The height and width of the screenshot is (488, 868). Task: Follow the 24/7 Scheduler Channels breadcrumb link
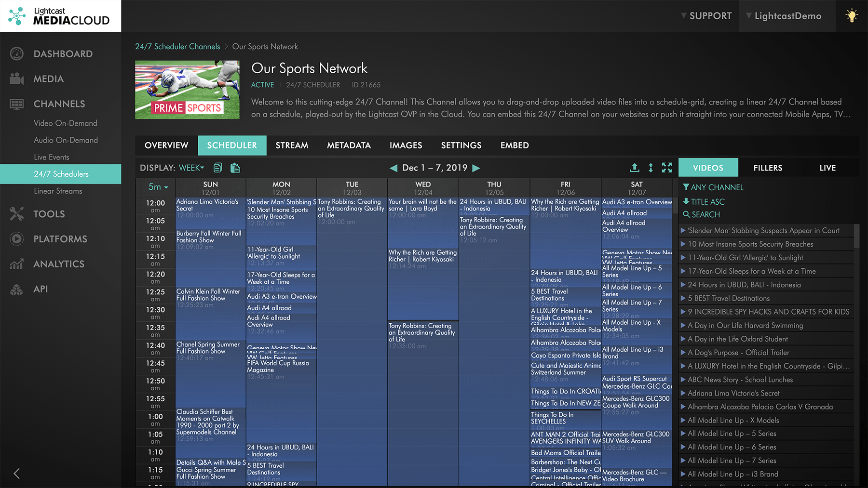click(177, 47)
